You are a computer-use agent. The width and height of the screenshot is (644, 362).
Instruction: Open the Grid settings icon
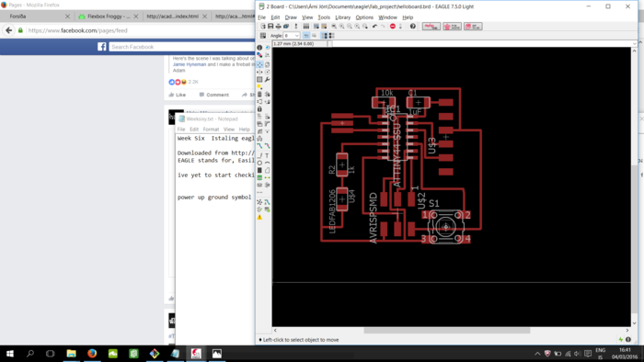263,36
